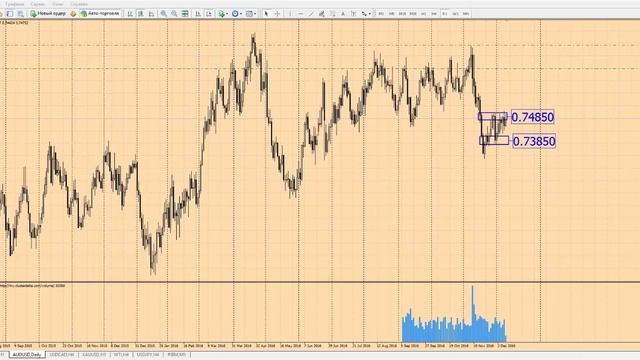Select the equidistant channel tool
Viewport: 640px width, 360px height.
322,14
